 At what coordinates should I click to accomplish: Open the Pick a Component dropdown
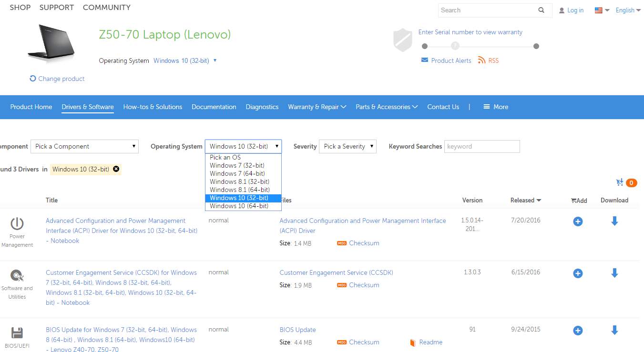(84, 146)
